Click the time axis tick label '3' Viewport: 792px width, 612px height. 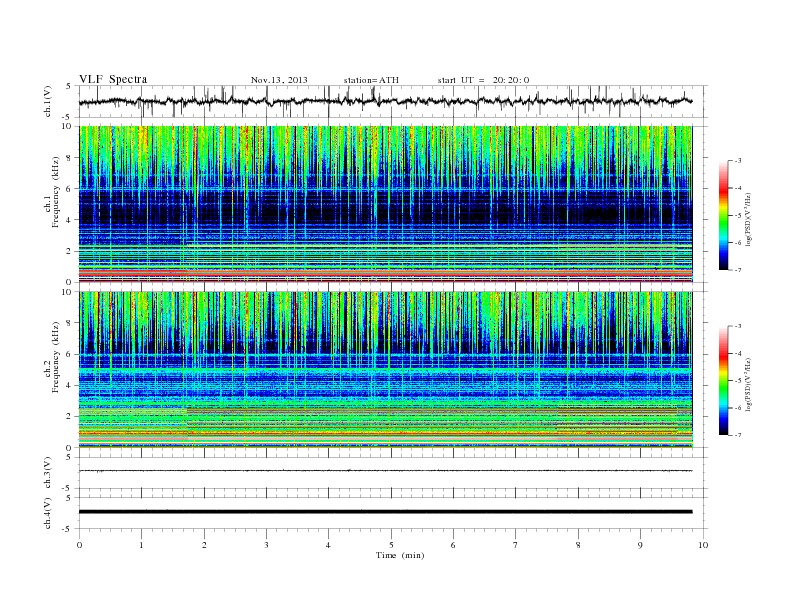(x=266, y=545)
